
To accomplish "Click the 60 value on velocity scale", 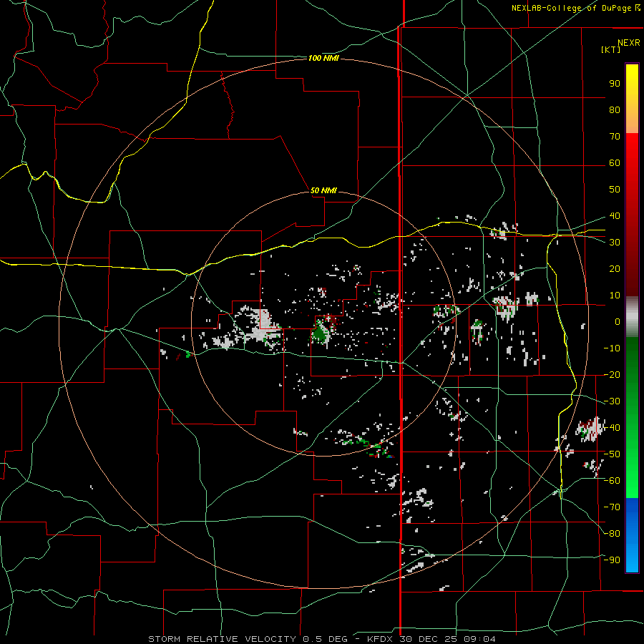I will [615, 163].
